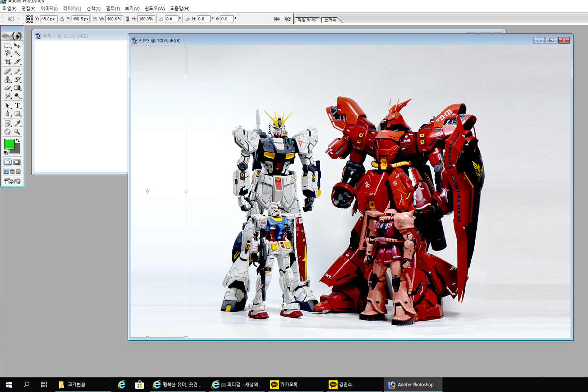Open the 이미지(I) menu
This screenshot has height=392, width=588.
point(49,9)
